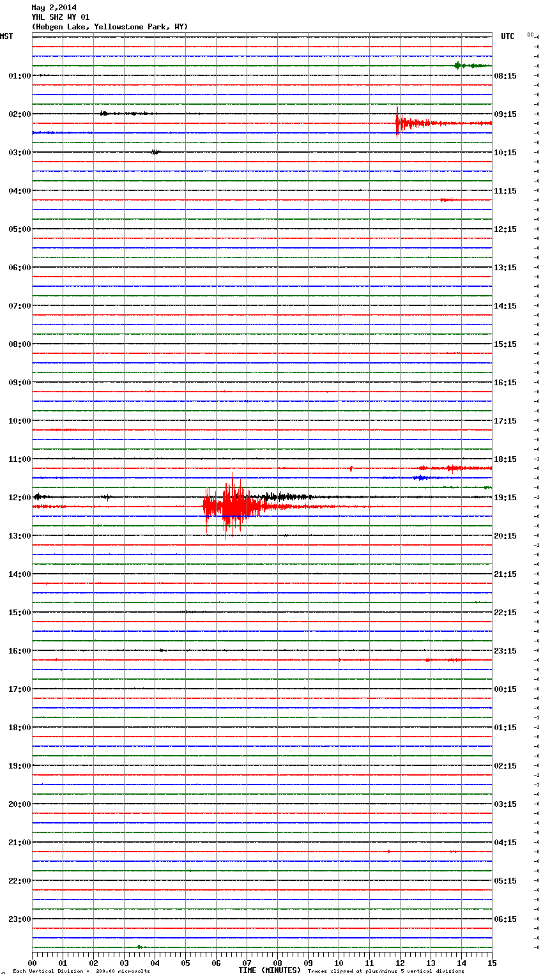
Task: Click the 00:15 UTC time label
Action: tap(505, 689)
